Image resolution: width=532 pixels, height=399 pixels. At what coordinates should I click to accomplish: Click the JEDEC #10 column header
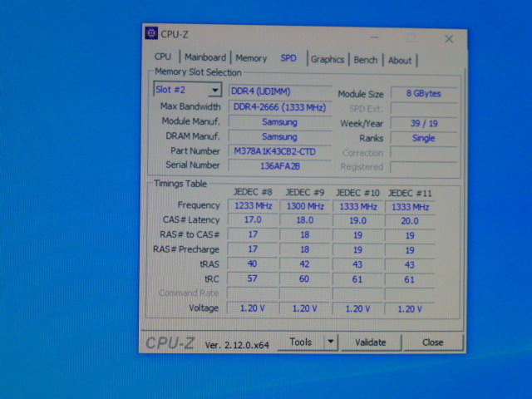coord(357,193)
